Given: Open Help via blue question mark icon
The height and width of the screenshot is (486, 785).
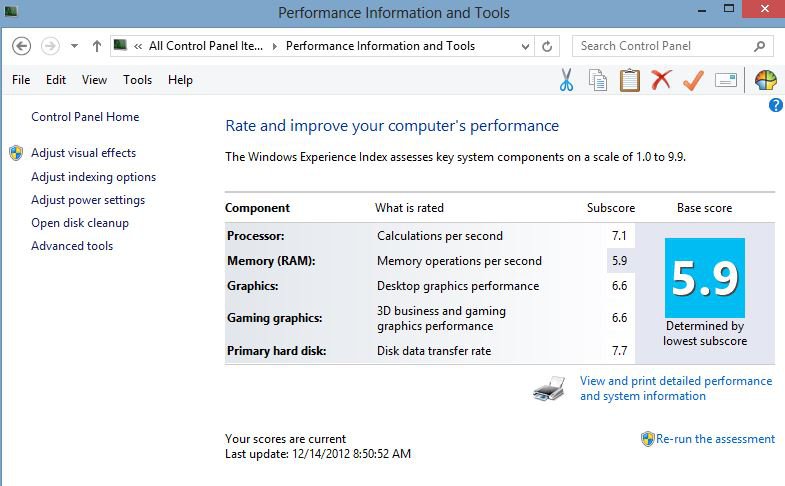Looking at the screenshot, I should 776,105.
